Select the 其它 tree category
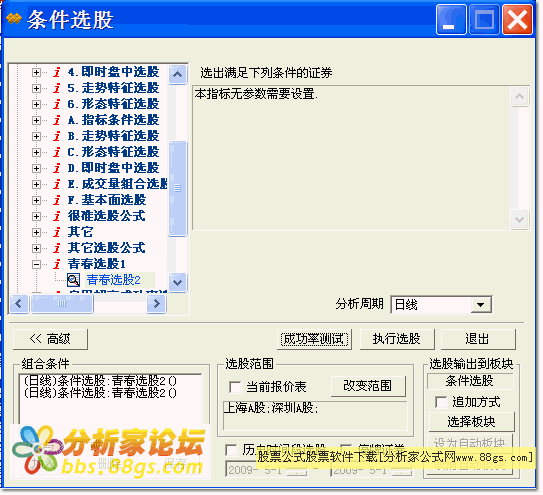The width and height of the screenshot is (543, 495). pyautogui.click(x=80, y=232)
